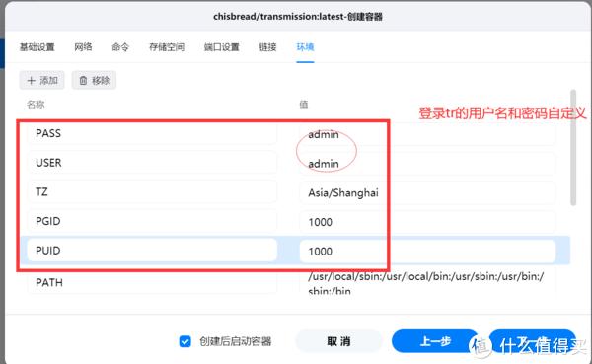Open the 网络 tab
The image size is (592, 364).
(x=83, y=47)
